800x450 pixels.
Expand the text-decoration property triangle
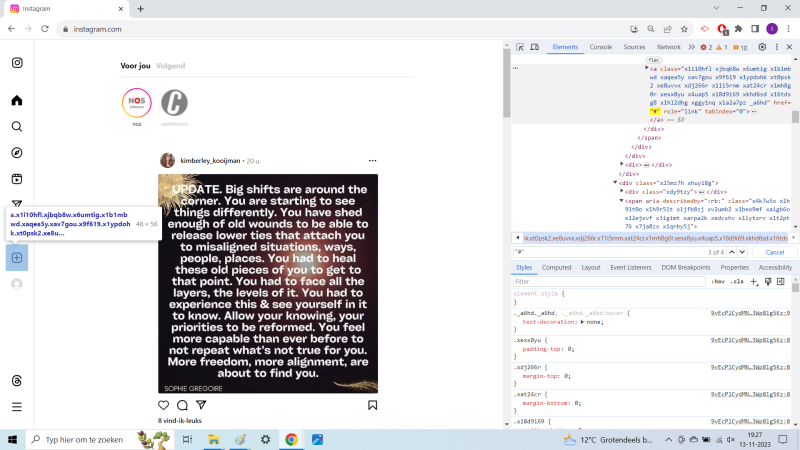coord(582,322)
